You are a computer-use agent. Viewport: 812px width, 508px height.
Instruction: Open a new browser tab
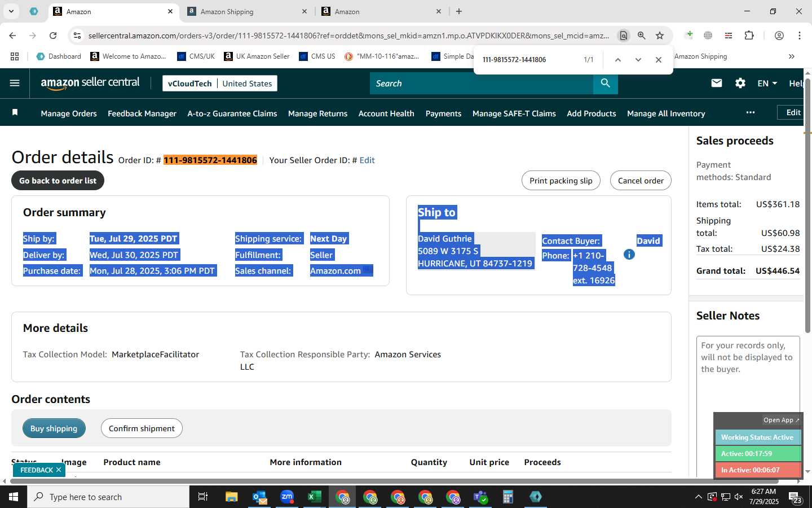pyautogui.click(x=459, y=11)
